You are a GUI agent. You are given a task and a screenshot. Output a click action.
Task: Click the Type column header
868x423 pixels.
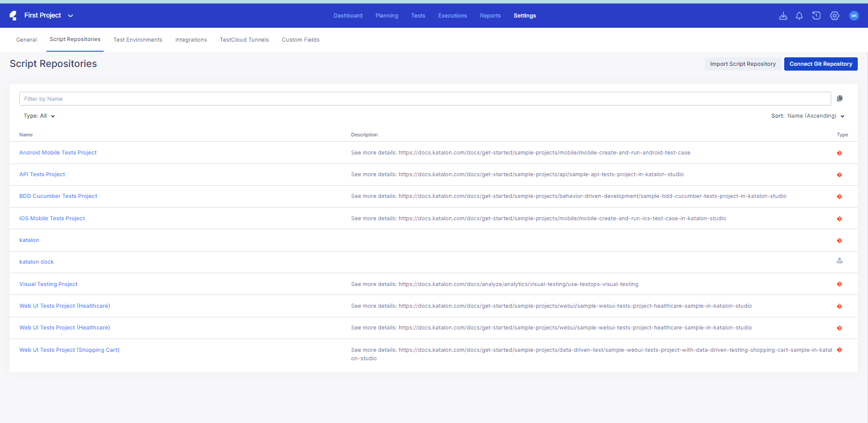pos(842,135)
